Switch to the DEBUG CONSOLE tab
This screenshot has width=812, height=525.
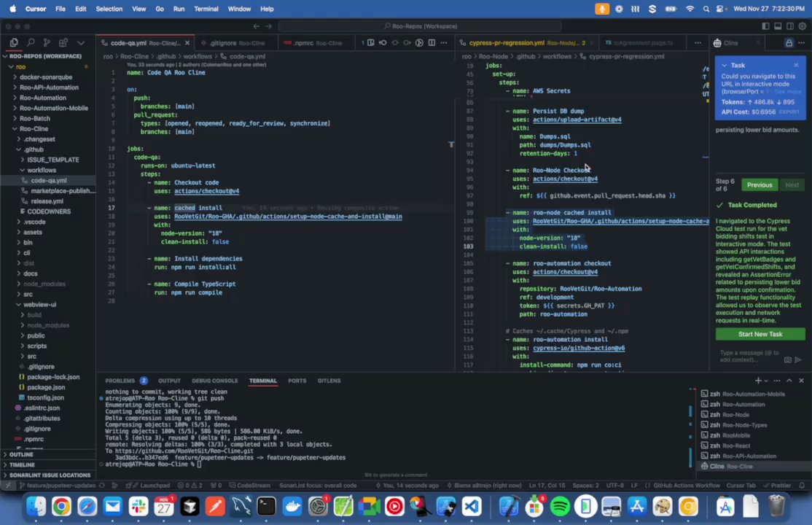[214, 381]
